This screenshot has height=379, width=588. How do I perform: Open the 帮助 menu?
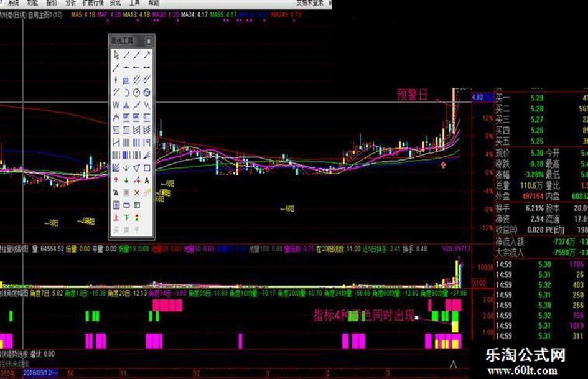point(154,3)
